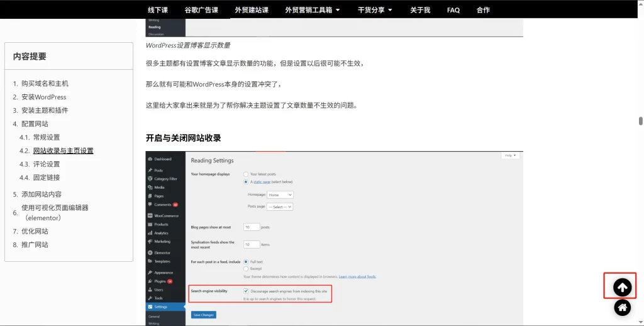The width and height of the screenshot is (644, 326).
Task: Click the Category Filter icon in sidebar
Action: pos(150,179)
